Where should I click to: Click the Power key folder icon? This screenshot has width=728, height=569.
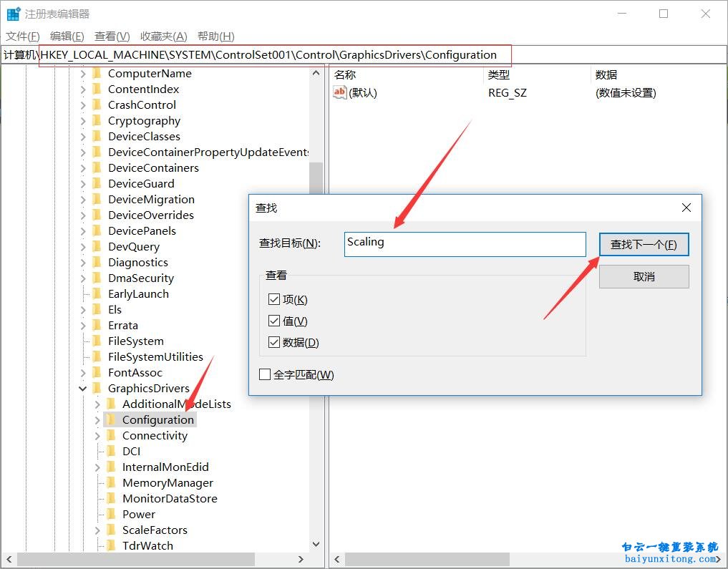111,515
